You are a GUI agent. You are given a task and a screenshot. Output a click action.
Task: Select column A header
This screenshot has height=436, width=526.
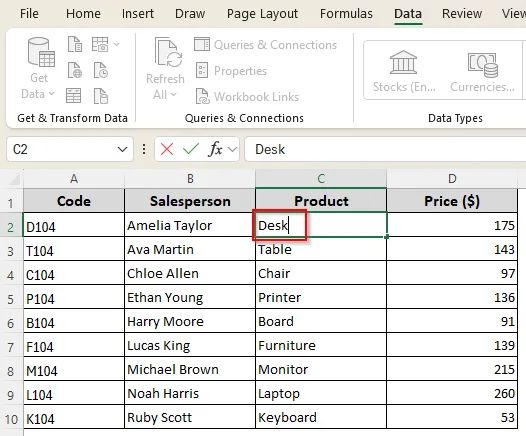click(74, 179)
